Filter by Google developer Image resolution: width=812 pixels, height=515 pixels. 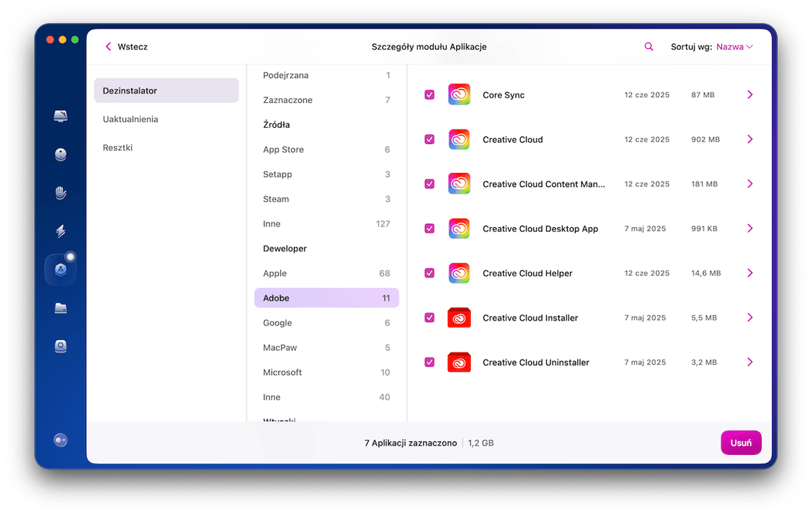coord(327,323)
